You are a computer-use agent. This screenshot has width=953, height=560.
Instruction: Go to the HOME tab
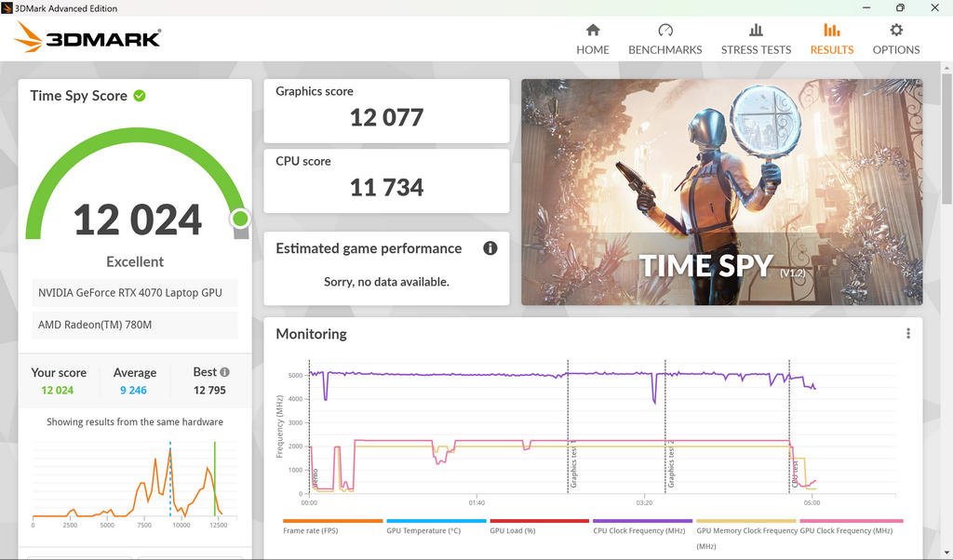pyautogui.click(x=593, y=39)
